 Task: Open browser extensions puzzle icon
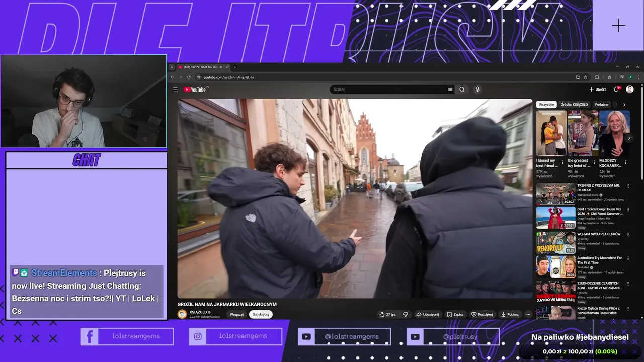[x=597, y=77]
